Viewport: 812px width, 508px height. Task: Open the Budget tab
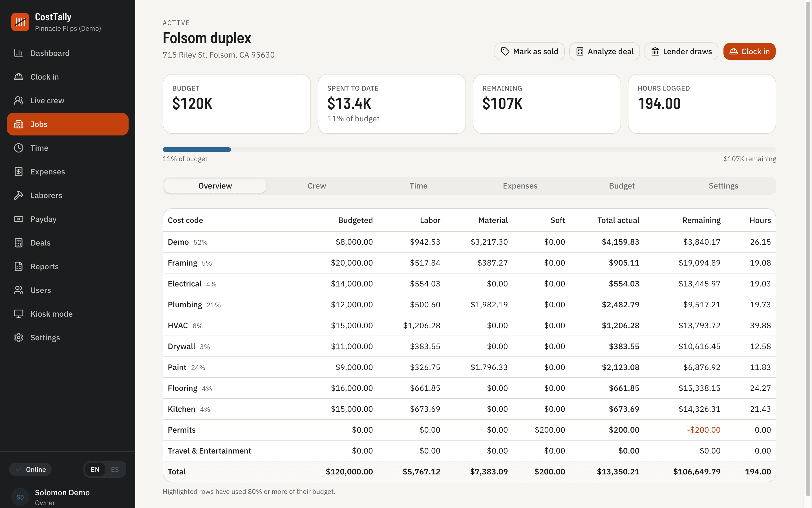coord(622,186)
